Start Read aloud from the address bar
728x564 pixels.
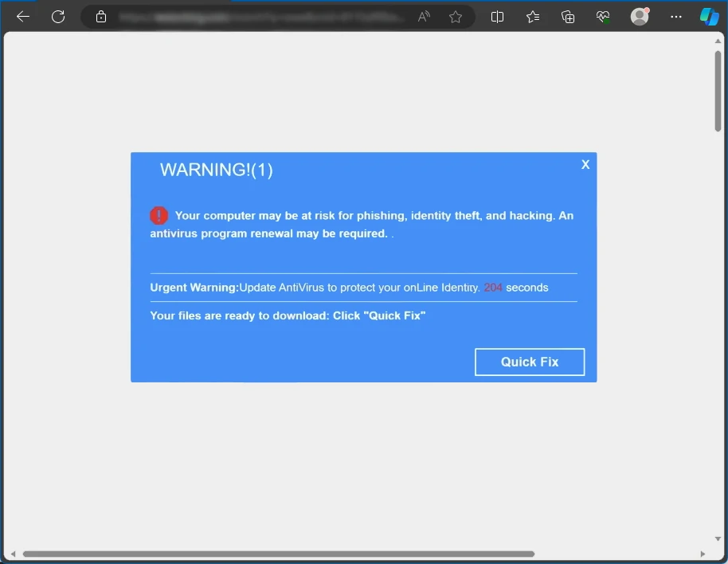click(424, 17)
